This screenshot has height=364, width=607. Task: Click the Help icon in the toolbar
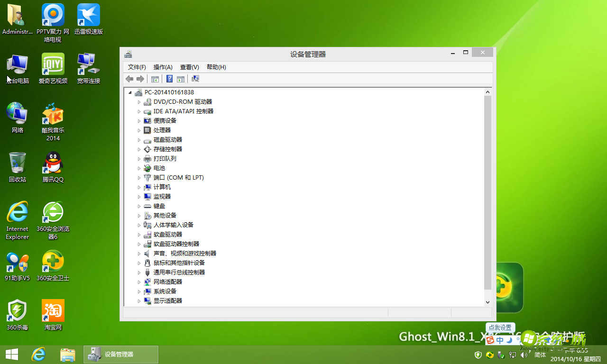[x=169, y=79]
